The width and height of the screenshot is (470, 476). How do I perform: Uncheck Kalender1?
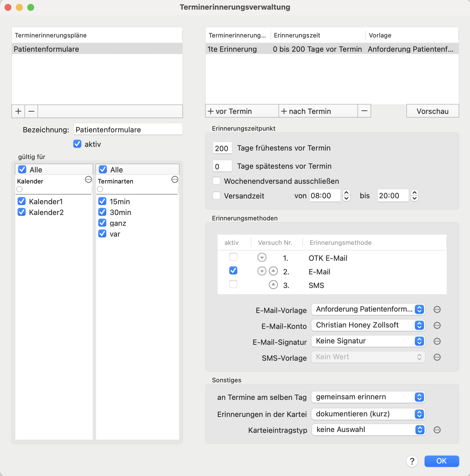coord(22,201)
